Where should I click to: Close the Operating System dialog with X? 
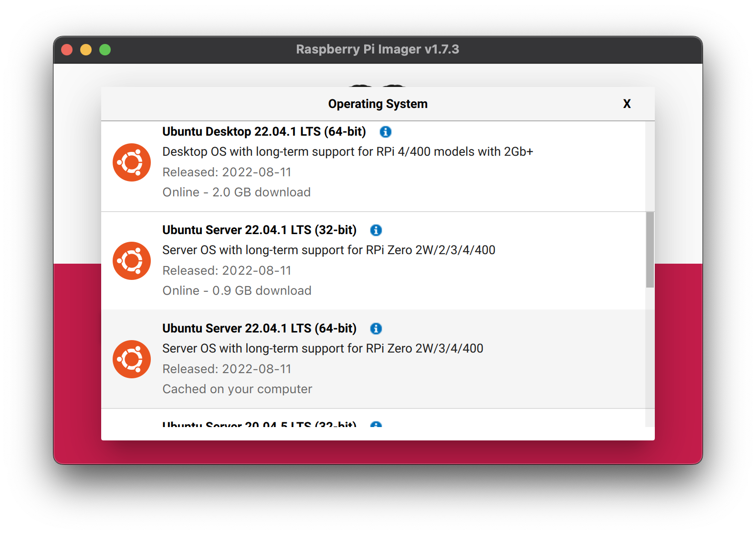click(627, 104)
